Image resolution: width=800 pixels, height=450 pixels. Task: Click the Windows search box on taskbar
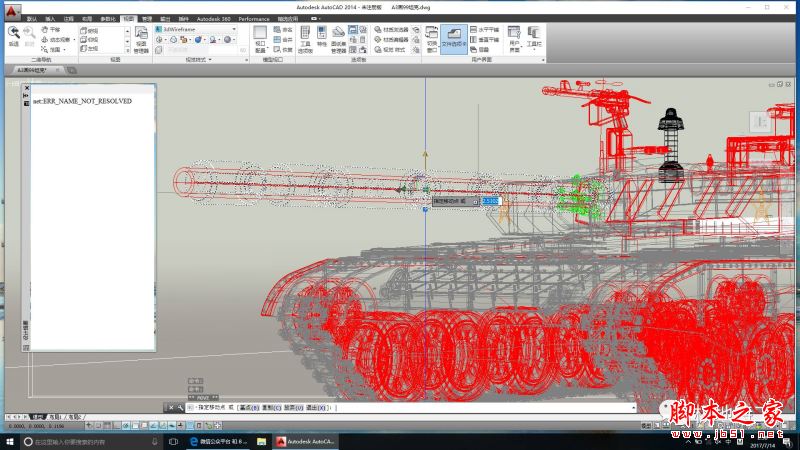(92, 442)
